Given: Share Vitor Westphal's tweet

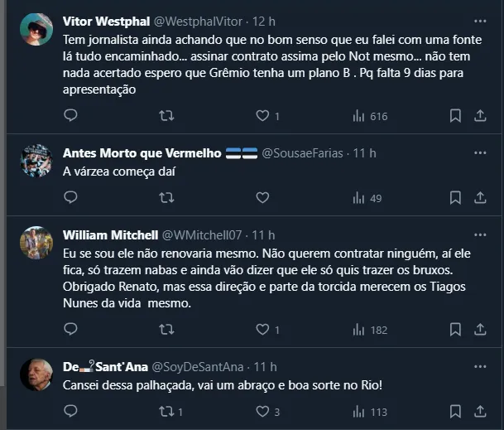Looking at the screenshot, I should 480,116.
